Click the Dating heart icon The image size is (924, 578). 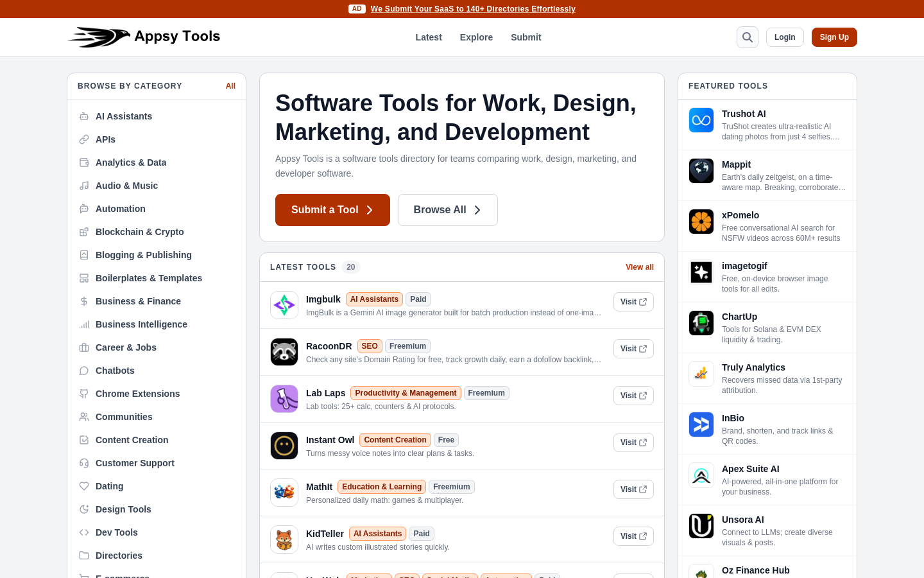84,486
